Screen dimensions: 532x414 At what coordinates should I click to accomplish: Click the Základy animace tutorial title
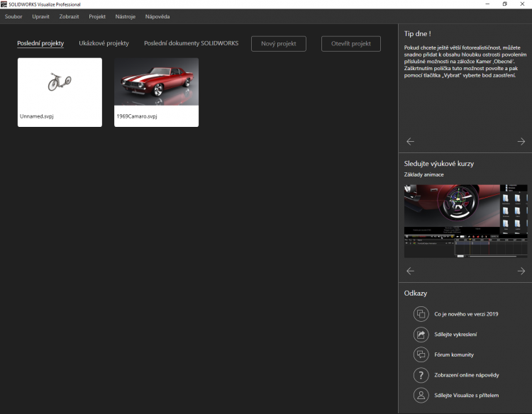(x=423, y=174)
